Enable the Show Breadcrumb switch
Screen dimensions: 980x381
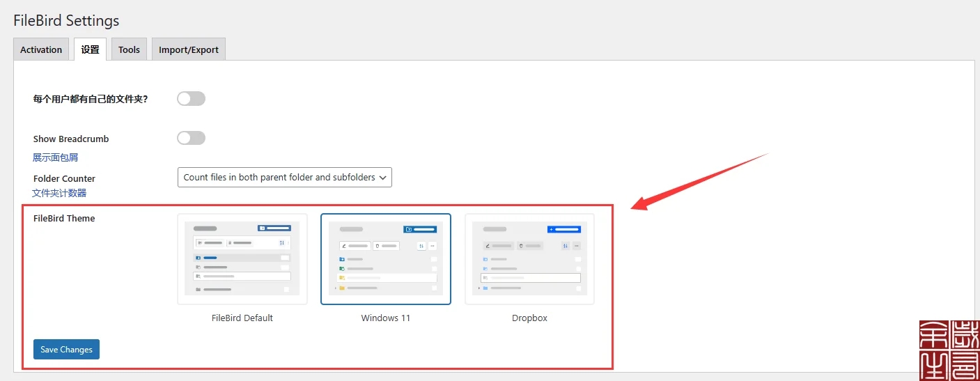(191, 138)
